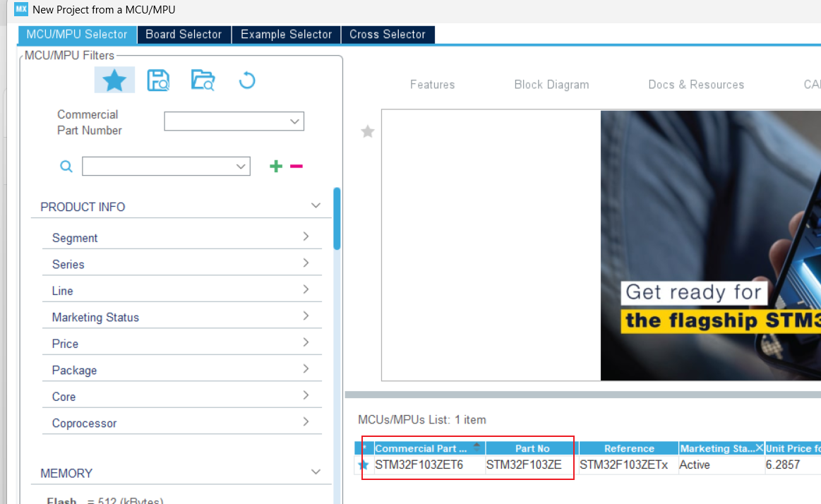Sort by Part No column header

coord(532,448)
